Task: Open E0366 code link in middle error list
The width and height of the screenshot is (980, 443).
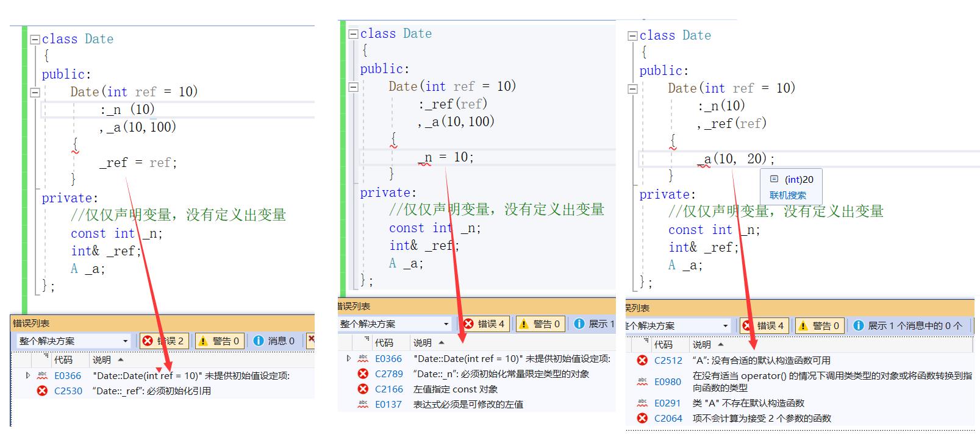Action: 388,358
